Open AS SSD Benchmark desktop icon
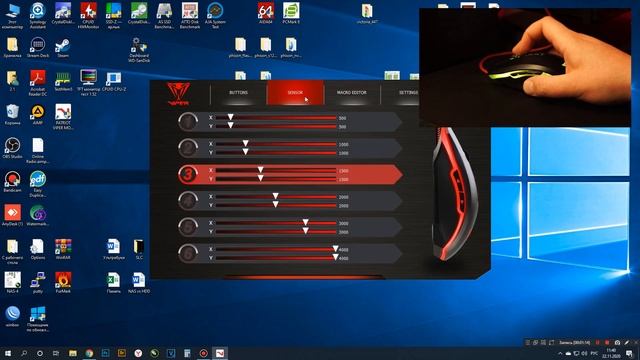The height and width of the screenshot is (360, 640). [x=164, y=16]
